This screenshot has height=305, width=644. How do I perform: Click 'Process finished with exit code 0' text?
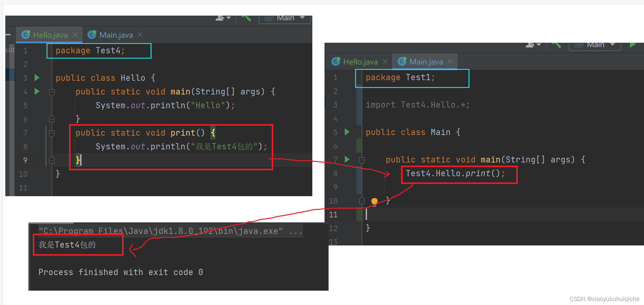click(x=121, y=272)
